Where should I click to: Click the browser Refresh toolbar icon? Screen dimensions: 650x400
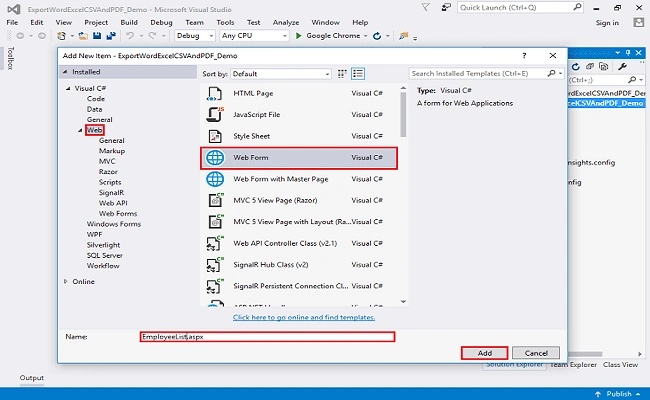pos(377,36)
